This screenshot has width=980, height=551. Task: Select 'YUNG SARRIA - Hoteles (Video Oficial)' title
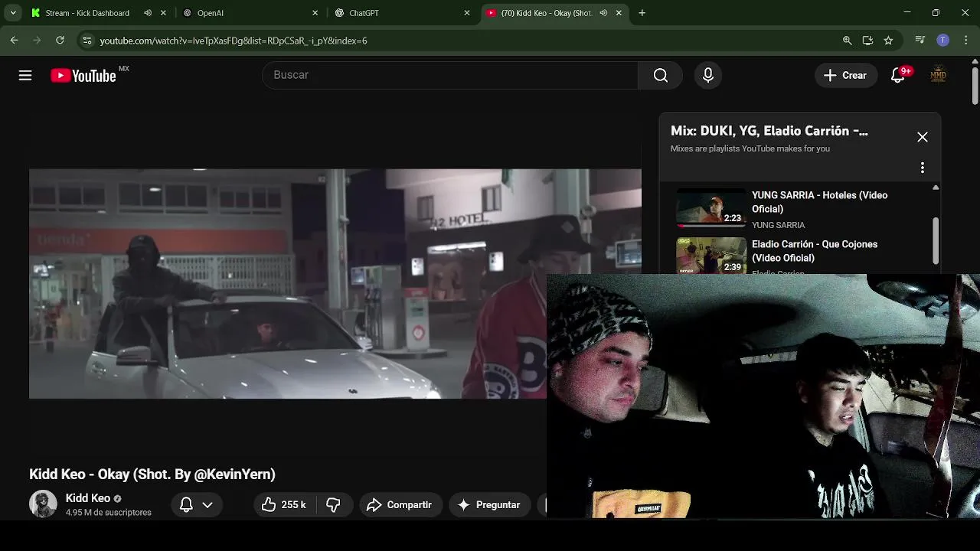(819, 202)
